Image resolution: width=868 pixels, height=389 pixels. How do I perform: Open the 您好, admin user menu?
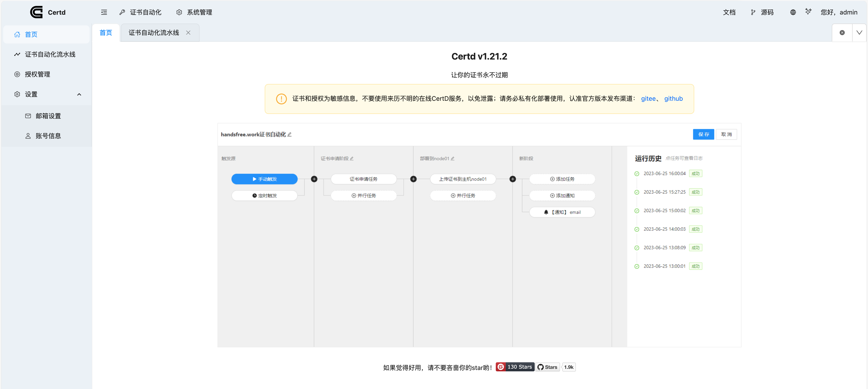click(839, 12)
